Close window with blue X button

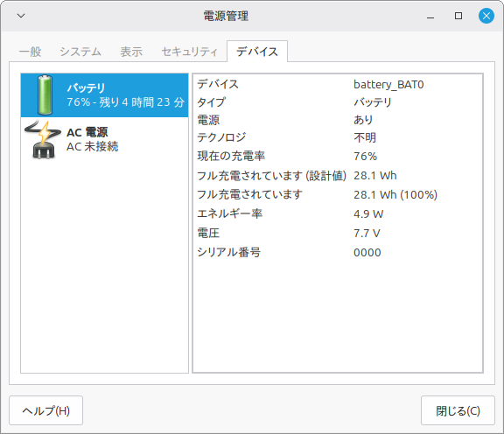[x=486, y=16]
